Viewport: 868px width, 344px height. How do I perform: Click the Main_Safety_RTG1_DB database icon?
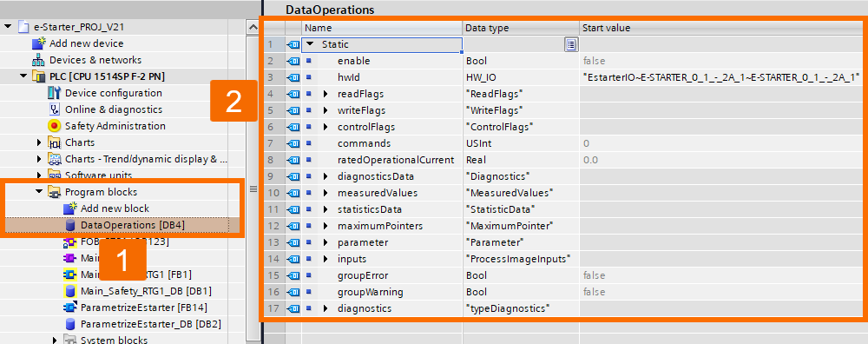tap(70, 291)
